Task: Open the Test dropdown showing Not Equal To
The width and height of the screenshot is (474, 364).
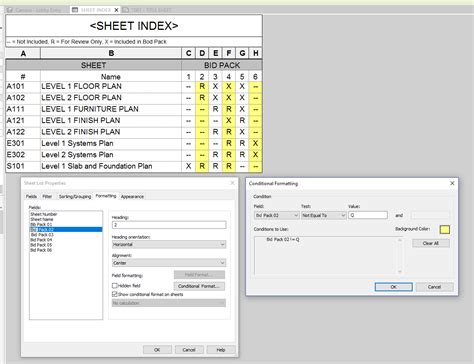Action: 324,215
